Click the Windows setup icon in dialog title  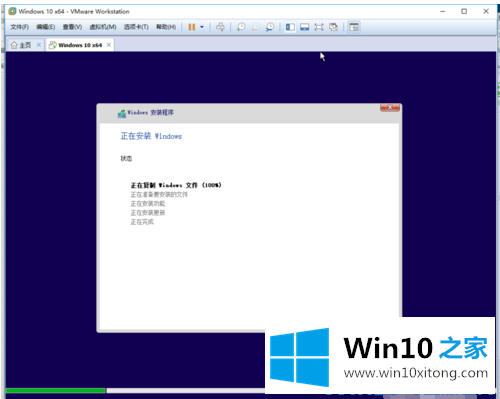122,113
